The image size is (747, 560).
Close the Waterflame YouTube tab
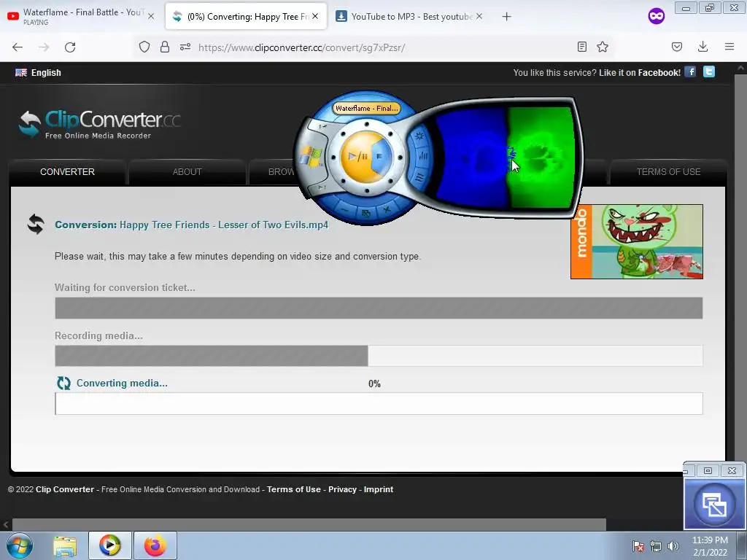[x=151, y=16]
